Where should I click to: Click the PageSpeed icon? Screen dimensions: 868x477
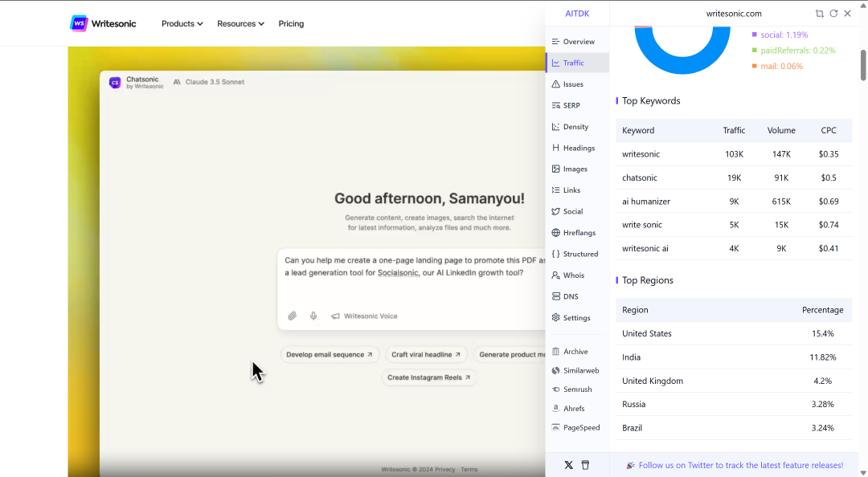click(x=556, y=427)
